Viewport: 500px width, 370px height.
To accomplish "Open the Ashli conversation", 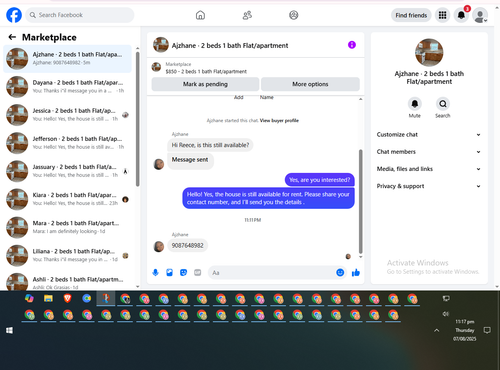I will click(67, 281).
